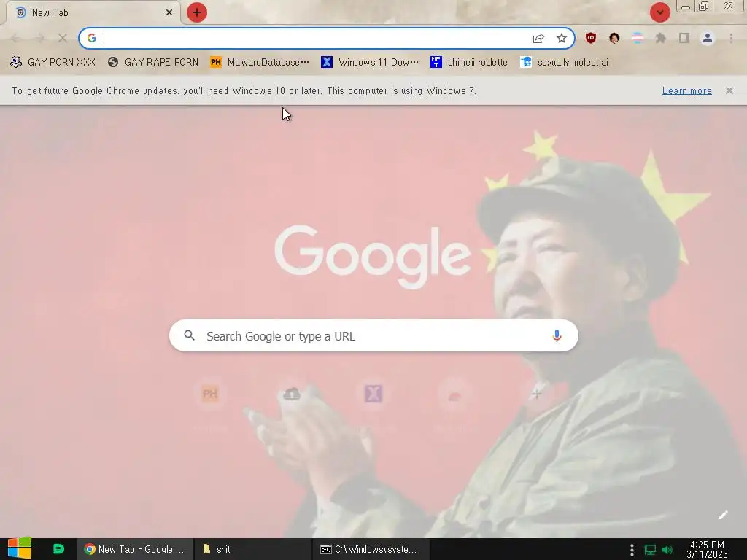Open a new tab with the red plus button
Image resolution: width=747 pixels, height=560 pixels.
pos(197,12)
